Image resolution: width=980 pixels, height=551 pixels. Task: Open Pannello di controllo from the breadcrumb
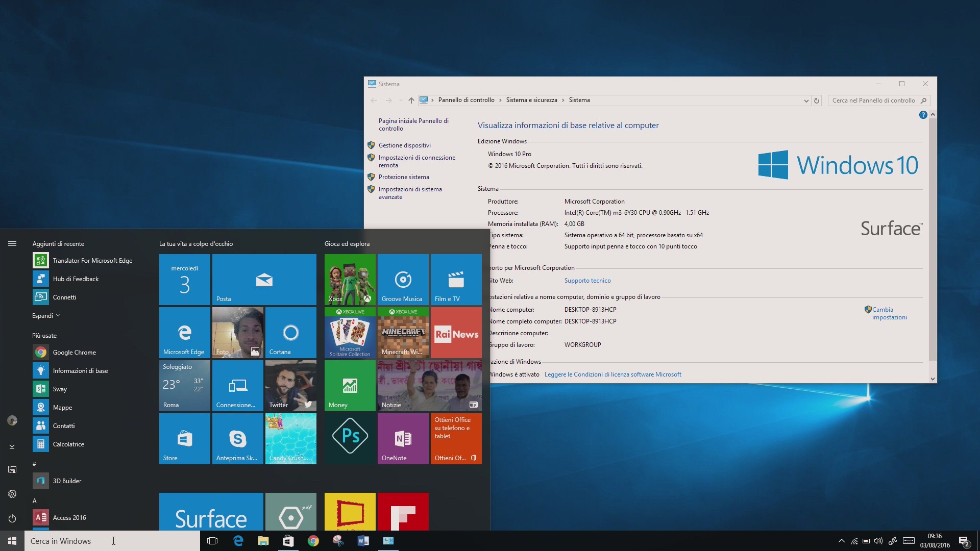click(467, 99)
